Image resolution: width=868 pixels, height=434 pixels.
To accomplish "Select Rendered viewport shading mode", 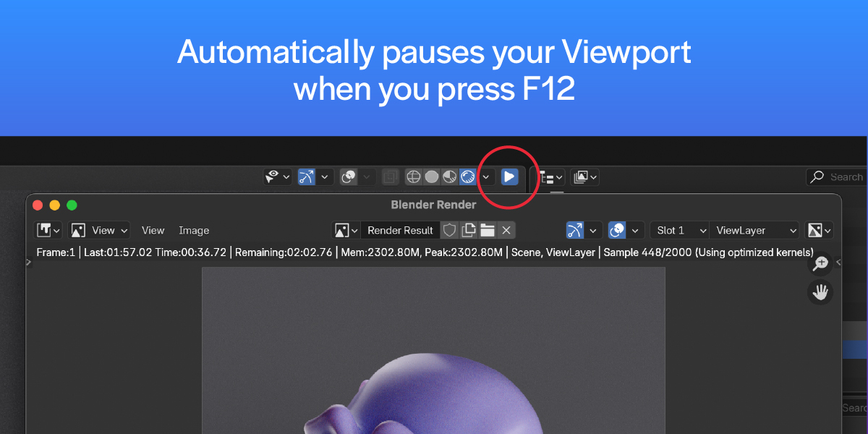I will click(x=468, y=176).
